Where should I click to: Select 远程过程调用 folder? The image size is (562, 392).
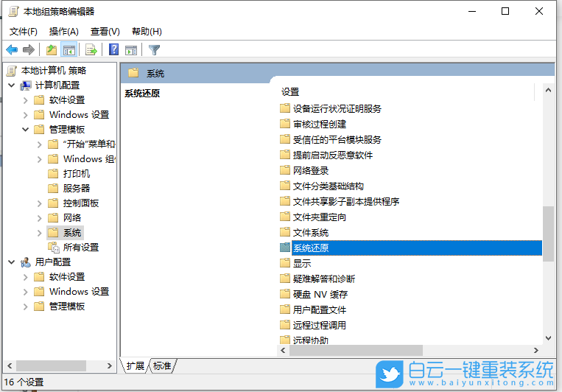coord(320,325)
